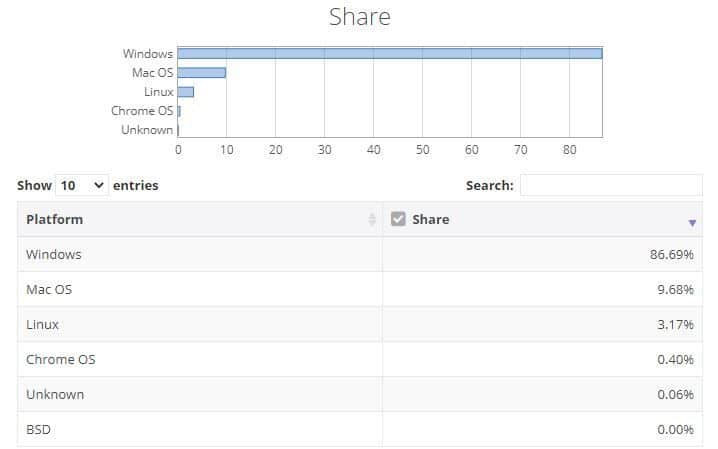
Task: Select the Chrome OS table row
Action: (359, 359)
